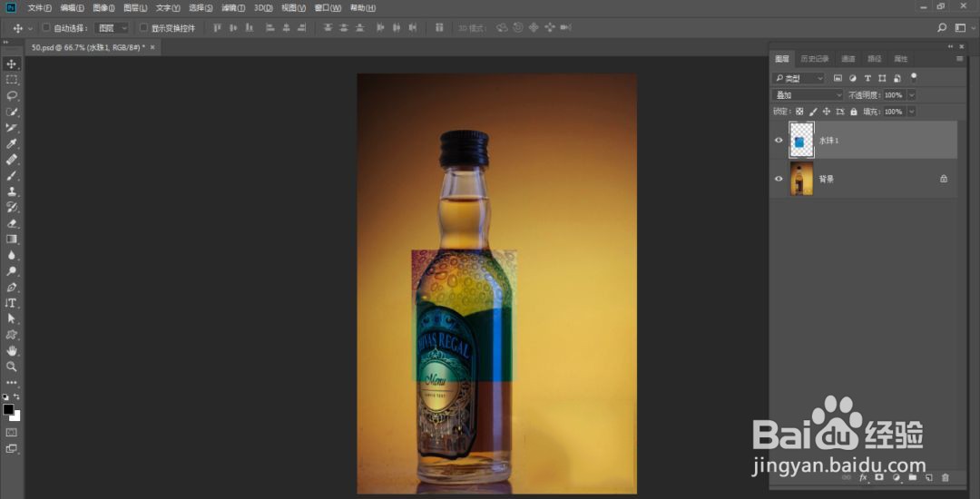The image size is (980, 499).
Task: Select the Hand tool
Action: pyautogui.click(x=11, y=351)
